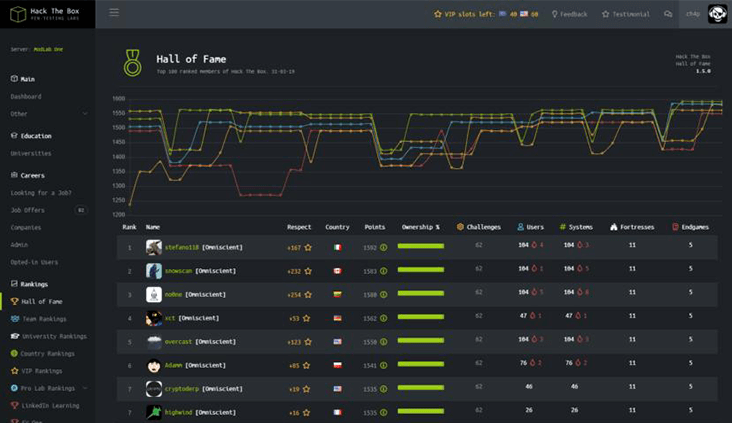The height and width of the screenshot is (423, 732).
Task: Sort by Respect column header
Action: 299,227
